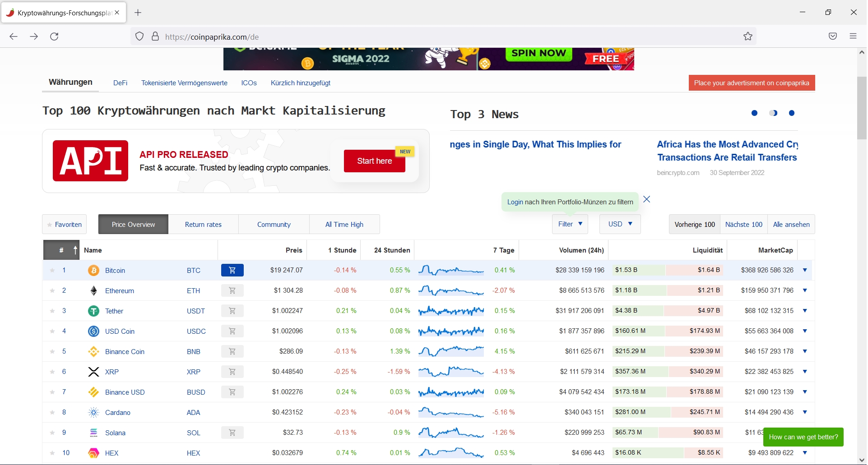The height and width of the screenshot is (465, 868).
Task: Click the shopping cart icon on the Bitcoin row
Action: pos(232,270)
